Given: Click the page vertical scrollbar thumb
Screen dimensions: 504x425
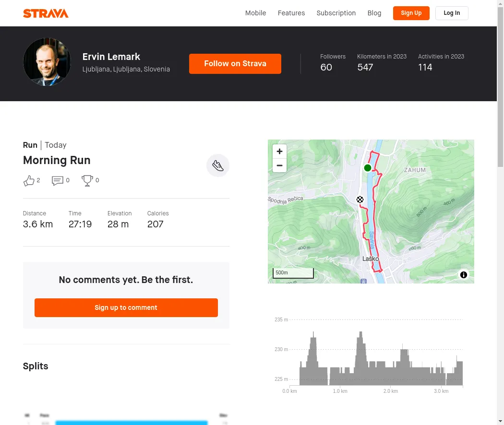Looking at the screenshot, I should [x=501, y=87].
